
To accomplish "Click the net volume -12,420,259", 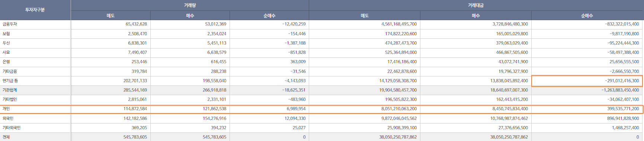I will point(294,24).
